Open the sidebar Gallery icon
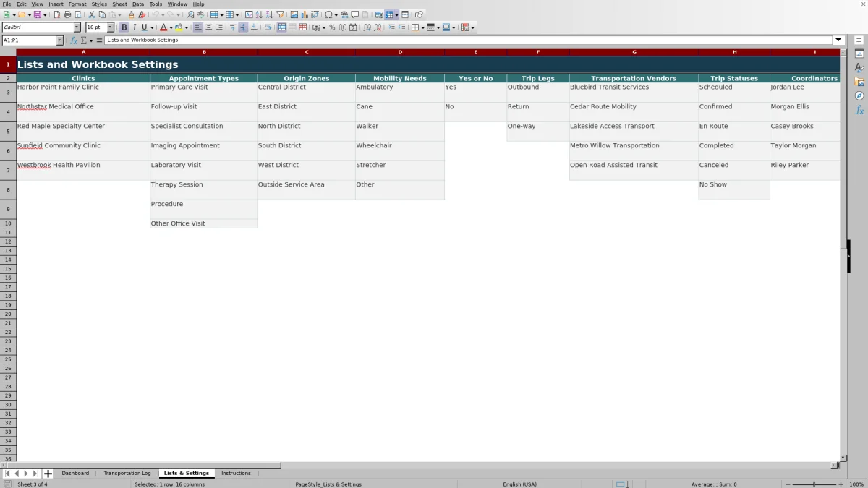Viewport: 868px width, 488px height. pos(859,81)
